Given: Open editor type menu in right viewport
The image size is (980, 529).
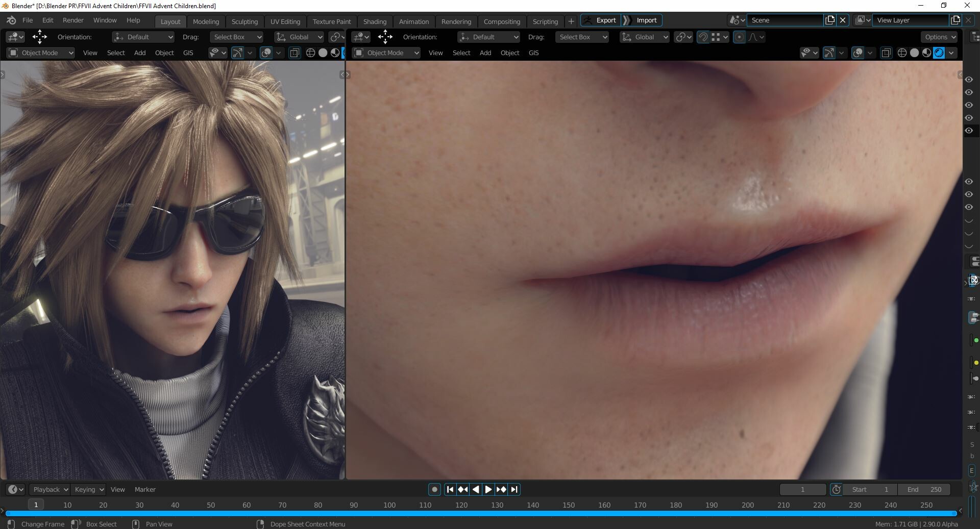Looking at the screenshot, I should point(361,37).
